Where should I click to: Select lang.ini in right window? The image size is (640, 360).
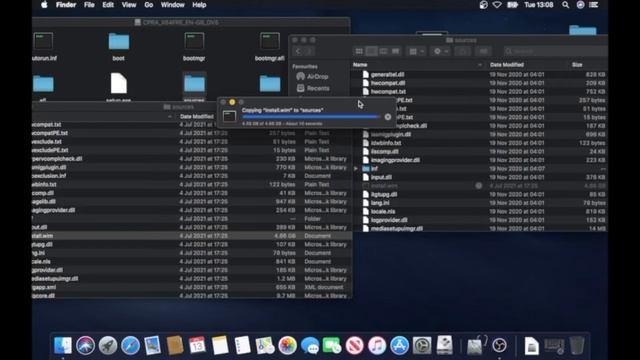click(x=380, y=203)
